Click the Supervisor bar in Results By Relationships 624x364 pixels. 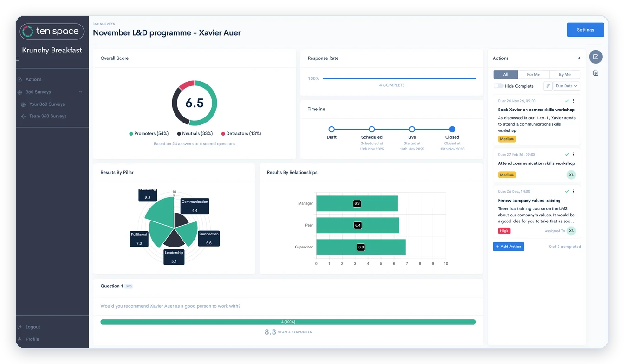pos(361,247)
